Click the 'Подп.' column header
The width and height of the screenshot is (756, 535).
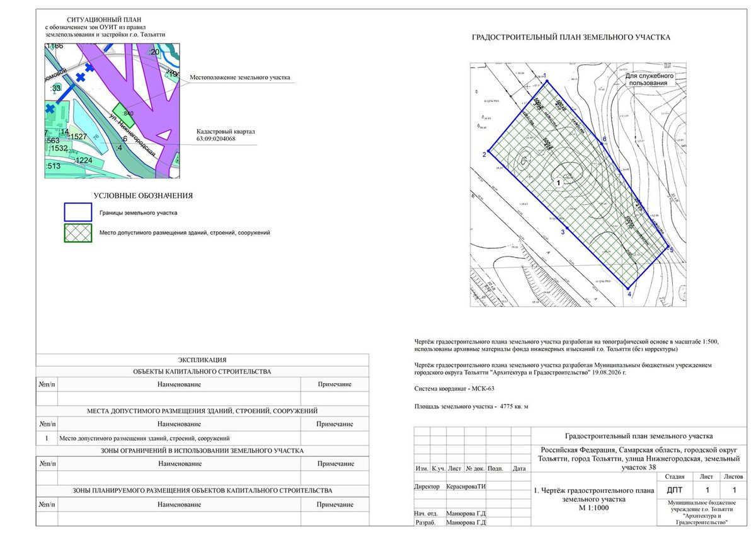[x=495, y=469]
